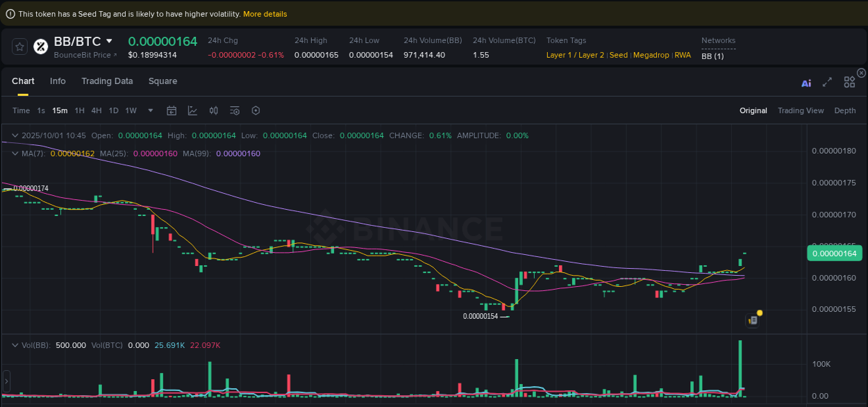Viewport: 868px width, 407px height.
Task: Select the 1D timeframe
Action: [113, 110]
